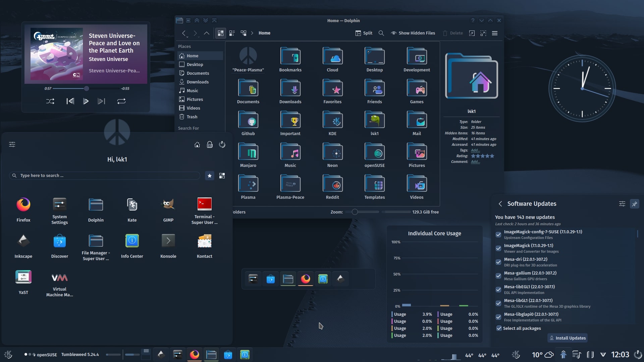
Task: Click the analog clock widget
Action: (582, 88)
